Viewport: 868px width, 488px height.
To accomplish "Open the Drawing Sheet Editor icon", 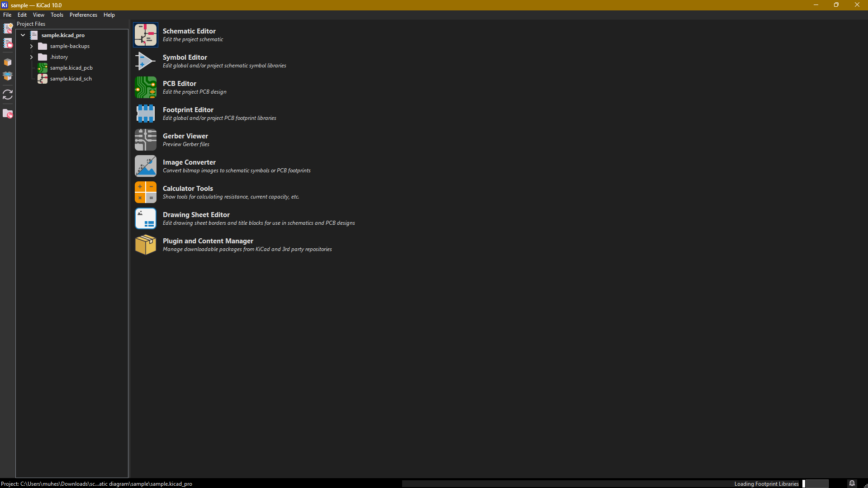I will coord(145,218).
